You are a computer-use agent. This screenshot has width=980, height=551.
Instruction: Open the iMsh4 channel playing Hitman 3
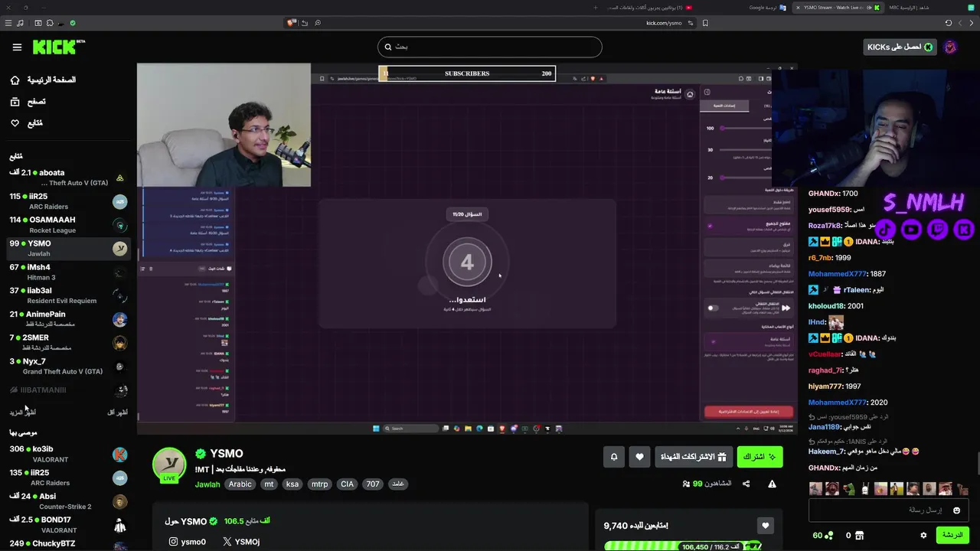[x=67, y=272]
